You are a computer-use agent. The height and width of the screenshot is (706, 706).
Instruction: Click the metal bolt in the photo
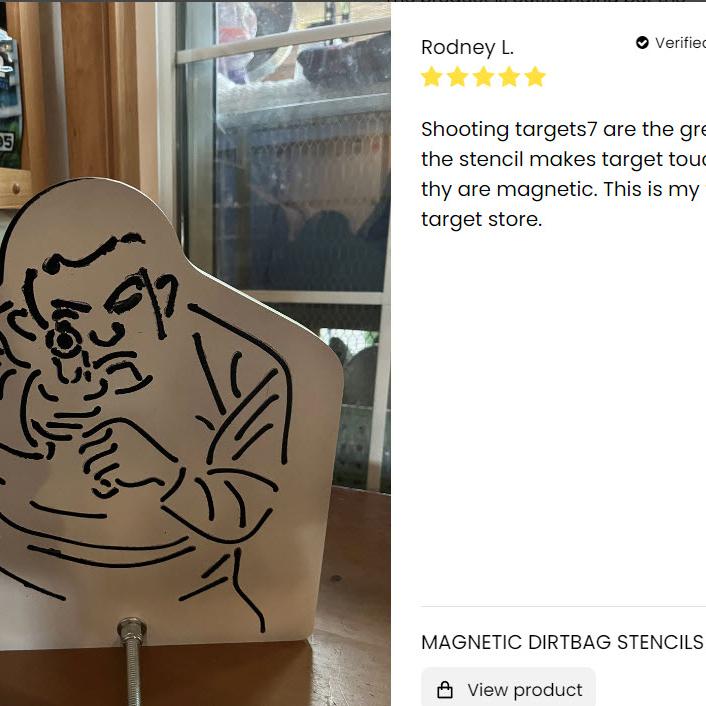pyautogui.click(x=132, y=660)
